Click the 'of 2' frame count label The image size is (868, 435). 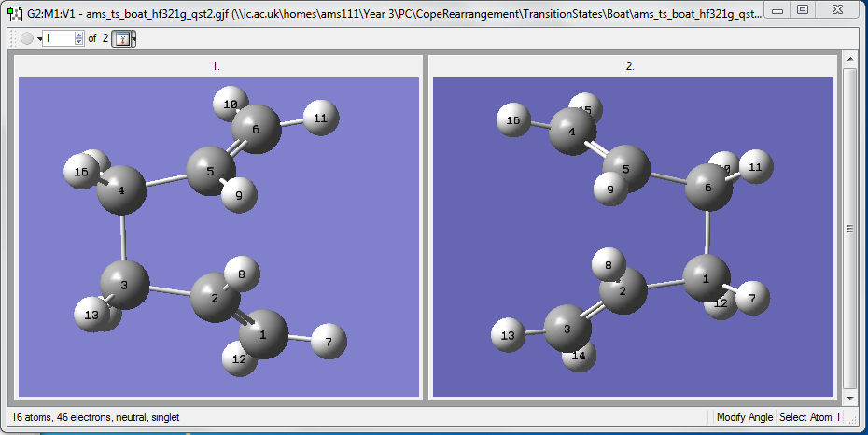coord(99,38)
